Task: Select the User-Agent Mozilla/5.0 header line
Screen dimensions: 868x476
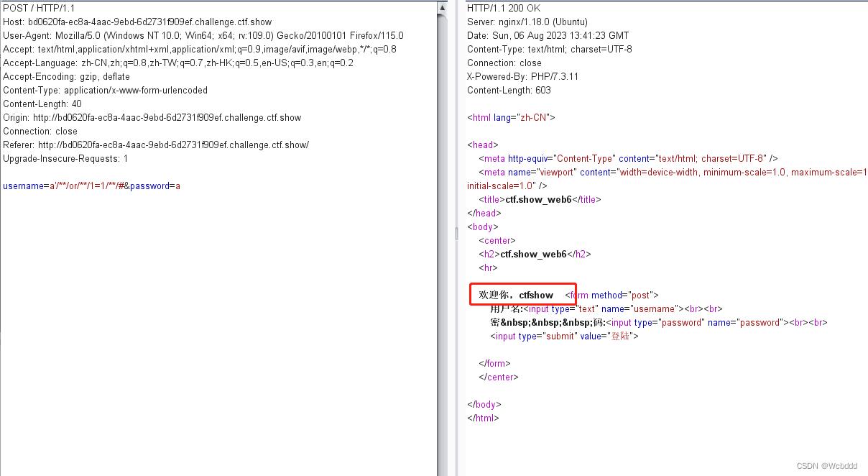Action: point(203,35)
